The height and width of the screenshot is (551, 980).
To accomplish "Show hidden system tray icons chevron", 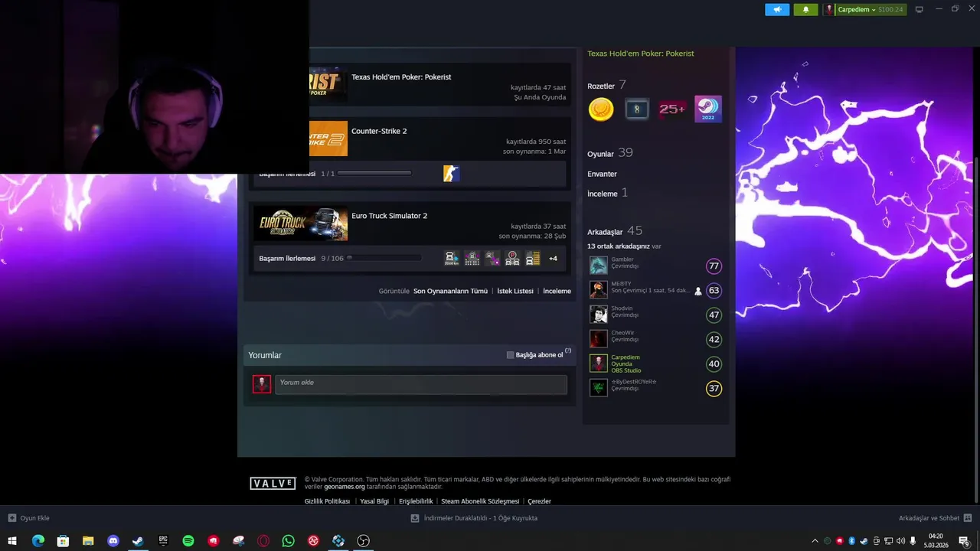I will point(815,541).
